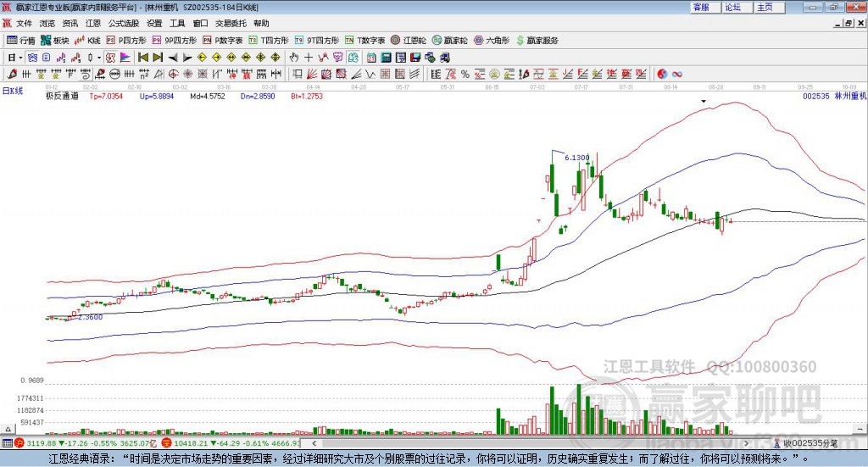868x467 pixels.
Task: Click the 6.1300 price high label
Action: pyautogui.click(x=576, y=158)
